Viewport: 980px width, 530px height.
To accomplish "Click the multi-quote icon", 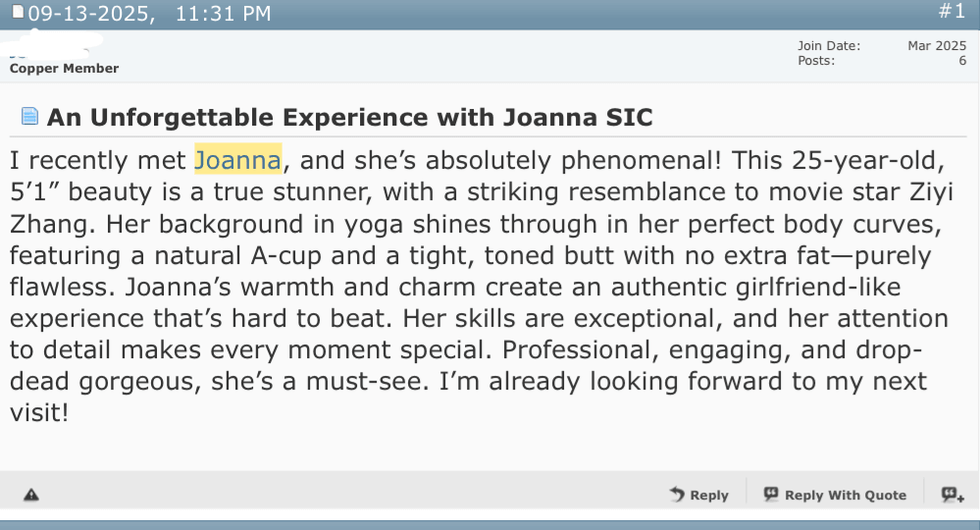I will pyautogui.click(x=952, y=495).
